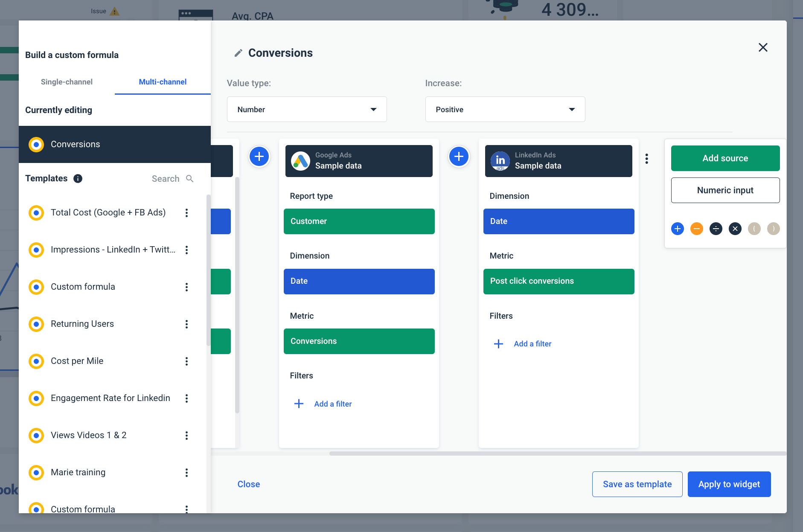803x532 pixels.
Task: Select the Engagement Rate for Linkedin template radio
Action: [36, 398]
